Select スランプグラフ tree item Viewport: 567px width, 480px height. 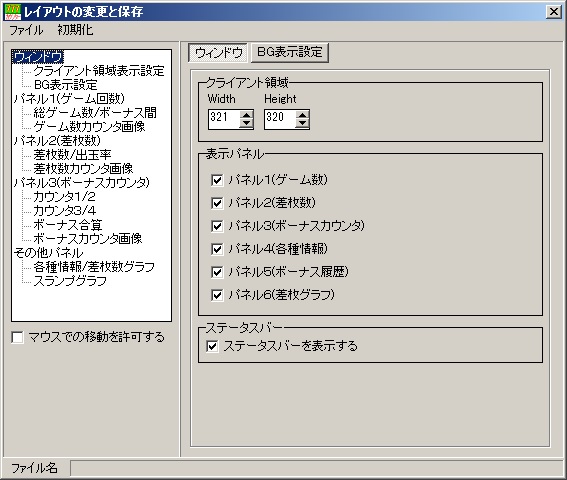[x=70, y=281]
